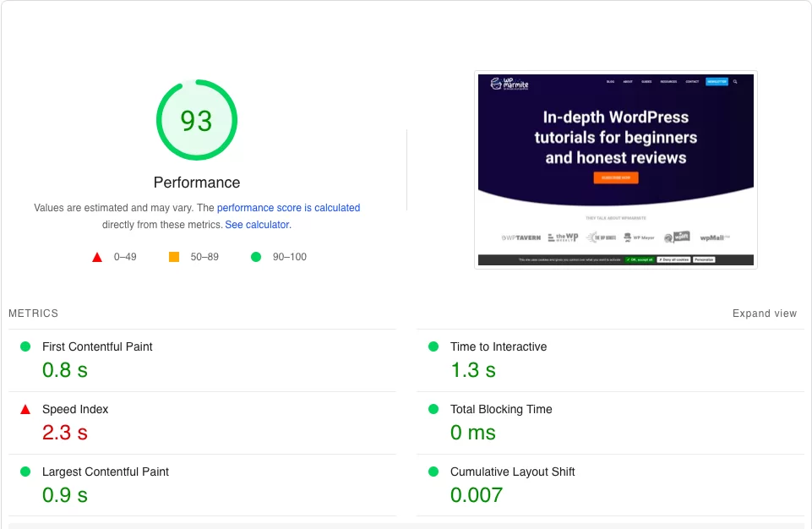Click the green dot beside First Contentful Paint

[x=25, y=346]
